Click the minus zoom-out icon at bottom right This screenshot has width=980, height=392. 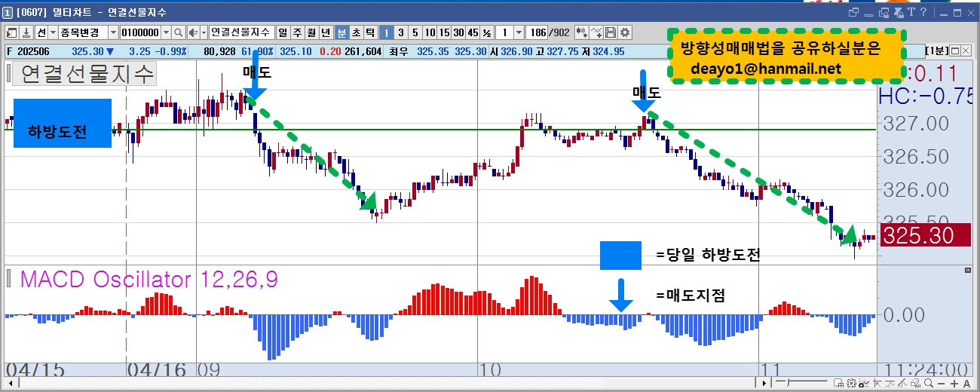941,384
